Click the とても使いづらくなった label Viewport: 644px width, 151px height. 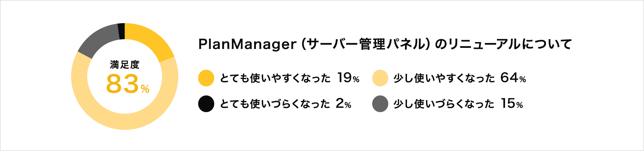pyautogui.click(x=275, y=104)
